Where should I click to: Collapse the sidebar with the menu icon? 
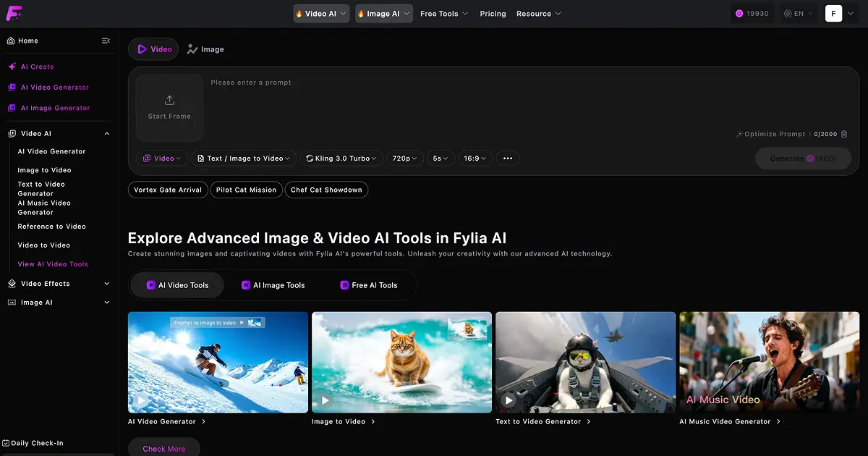pos(106,41)
